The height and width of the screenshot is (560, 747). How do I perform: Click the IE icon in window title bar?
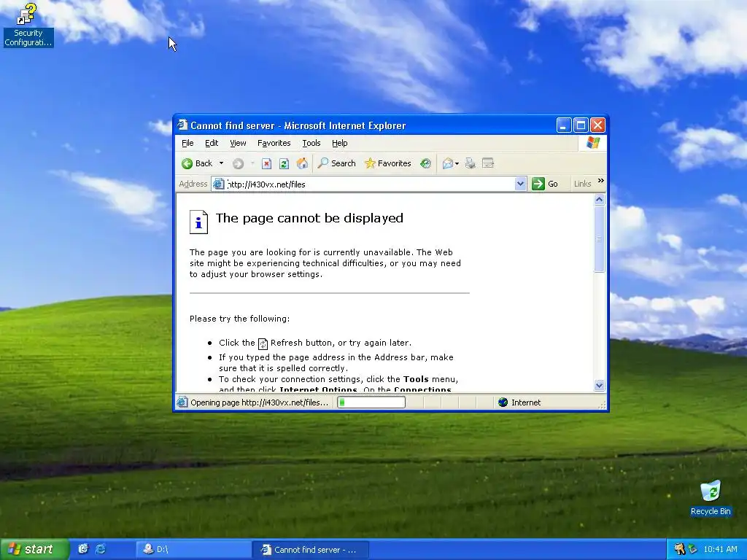coord(182,125)
